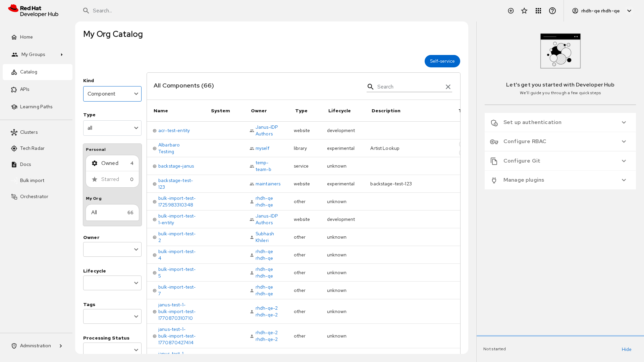Open Tech Radar from sidebar
The width and height of the screenshot is (644, 362).
tap(32, 148)
